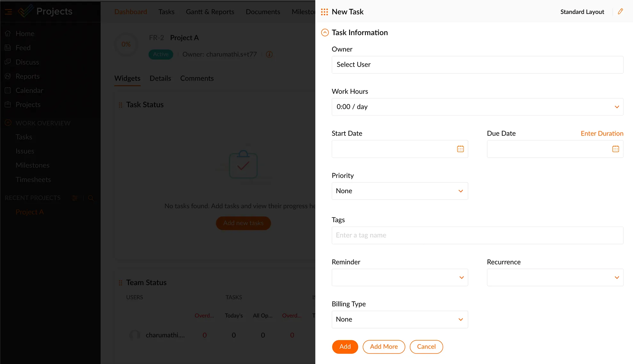This screenshot has height=364, width=633.
Task: Click the search icon in Recent Projects
Action: coord(91,198)
